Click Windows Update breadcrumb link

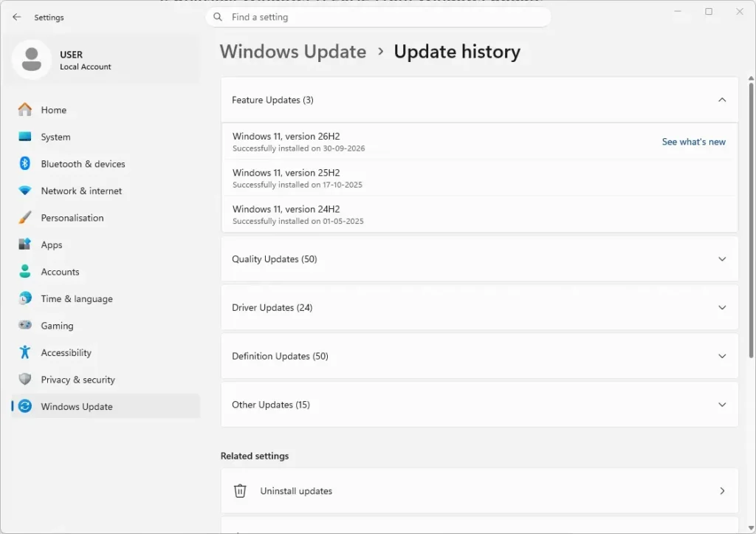click(293, 52)
